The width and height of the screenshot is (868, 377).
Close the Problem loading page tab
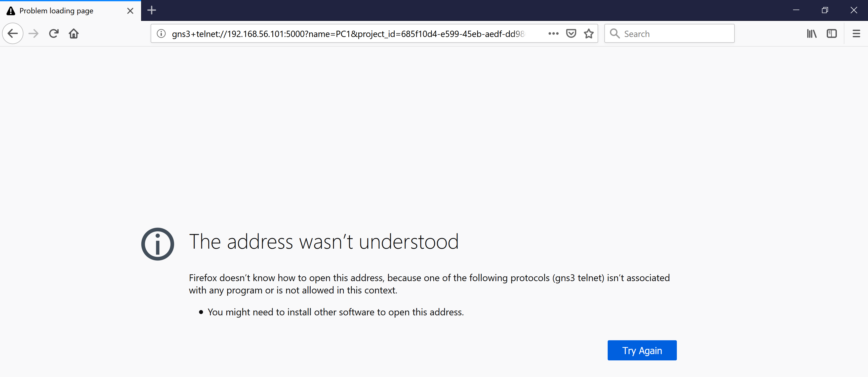130,11
